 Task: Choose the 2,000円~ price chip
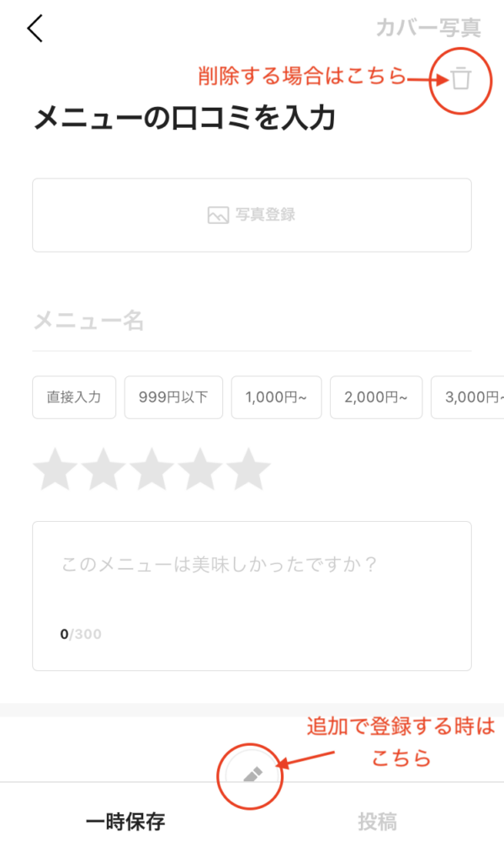click(376, 397)
